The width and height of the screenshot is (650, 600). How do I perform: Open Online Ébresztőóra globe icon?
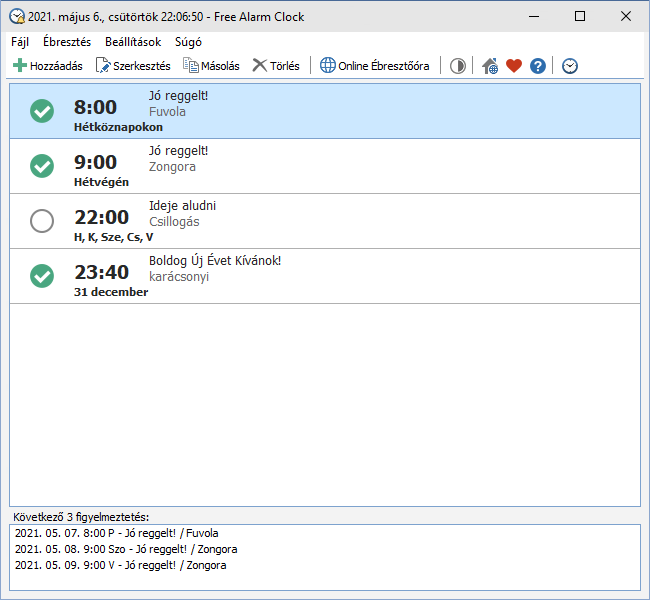327,66
